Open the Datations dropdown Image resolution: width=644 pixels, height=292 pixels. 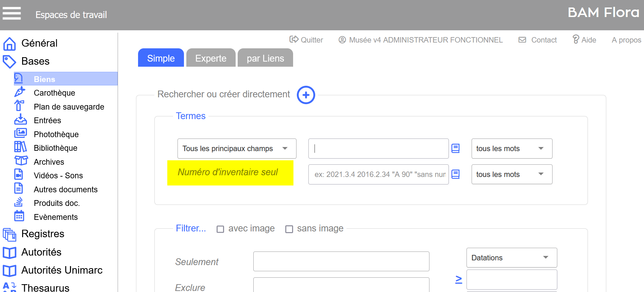pos(512,258)
